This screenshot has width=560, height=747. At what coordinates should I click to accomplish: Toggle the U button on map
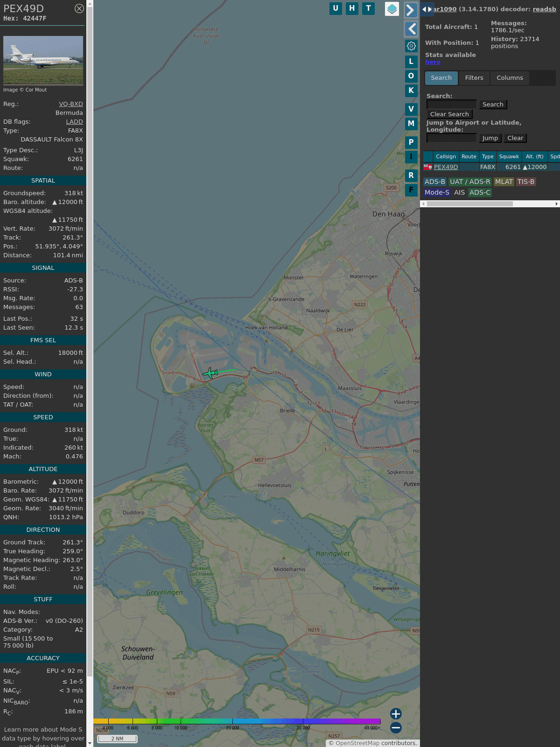click(336, 8)
